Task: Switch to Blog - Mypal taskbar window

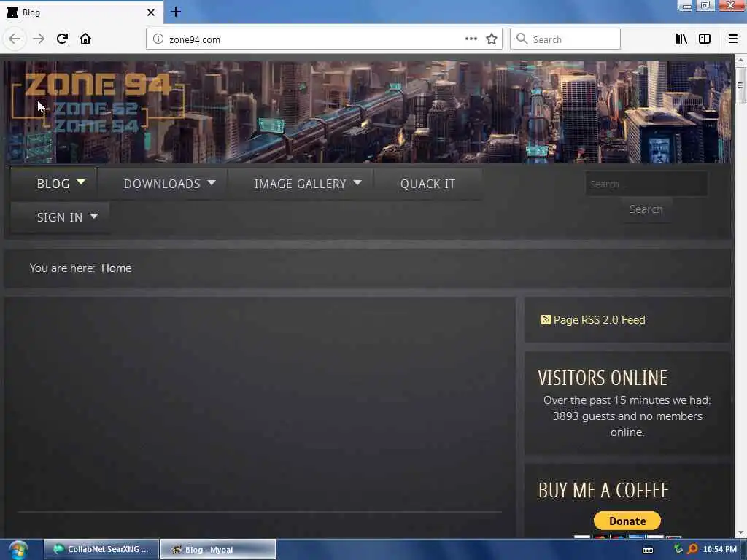Action: click(x=217, y=550)
